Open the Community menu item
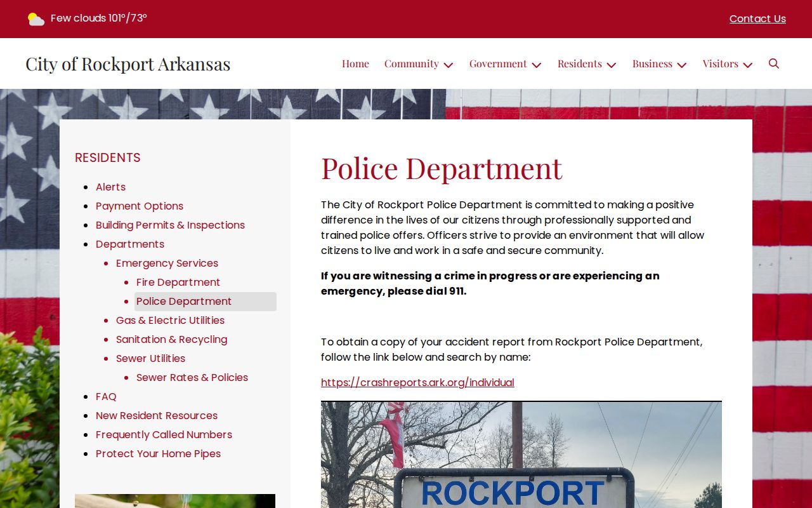This screenshot has width=812, height=508. (x=411, y=63)
